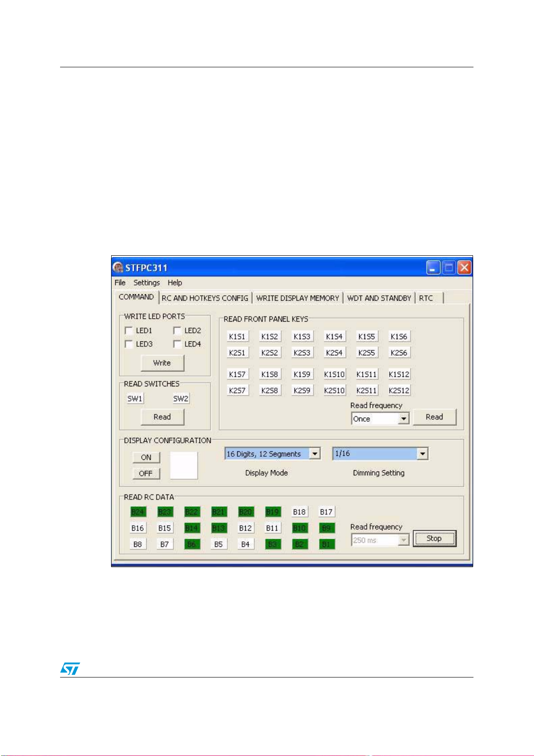Open the Settings menu

coord(147,283)
